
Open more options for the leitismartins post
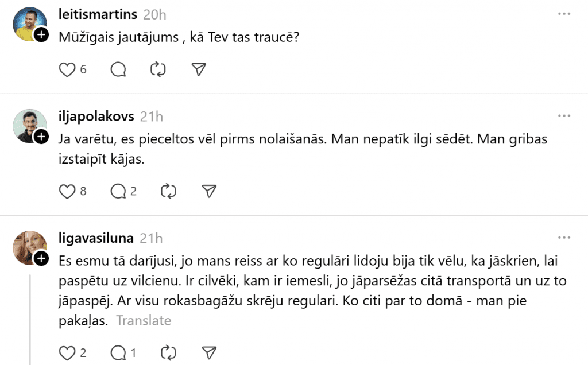tap(564, 13)
